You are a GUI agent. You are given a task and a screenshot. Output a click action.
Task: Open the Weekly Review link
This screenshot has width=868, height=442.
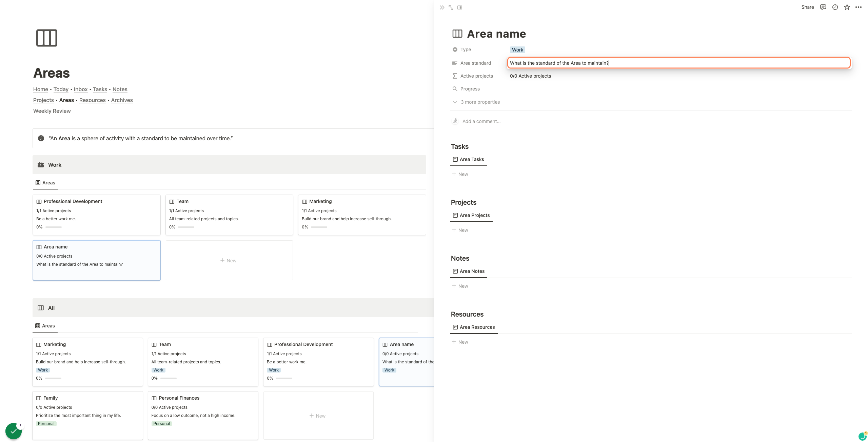point(52,111)
